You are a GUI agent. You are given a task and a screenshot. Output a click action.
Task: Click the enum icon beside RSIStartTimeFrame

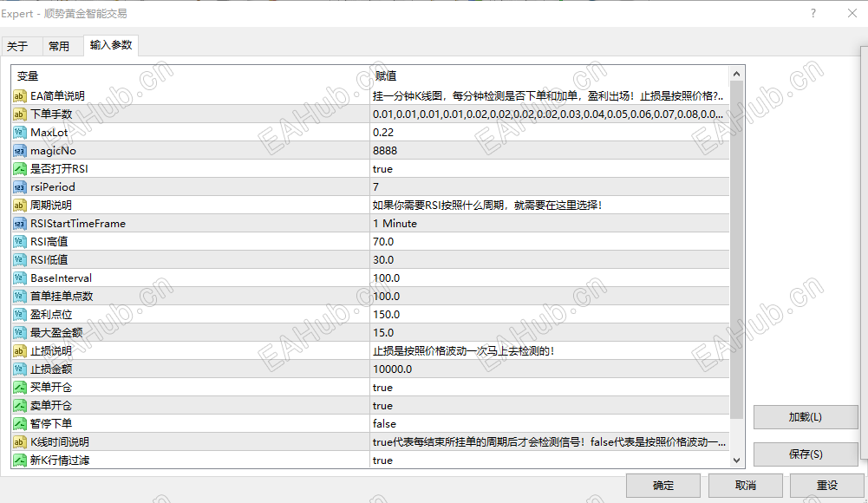[x=20, y=224]
